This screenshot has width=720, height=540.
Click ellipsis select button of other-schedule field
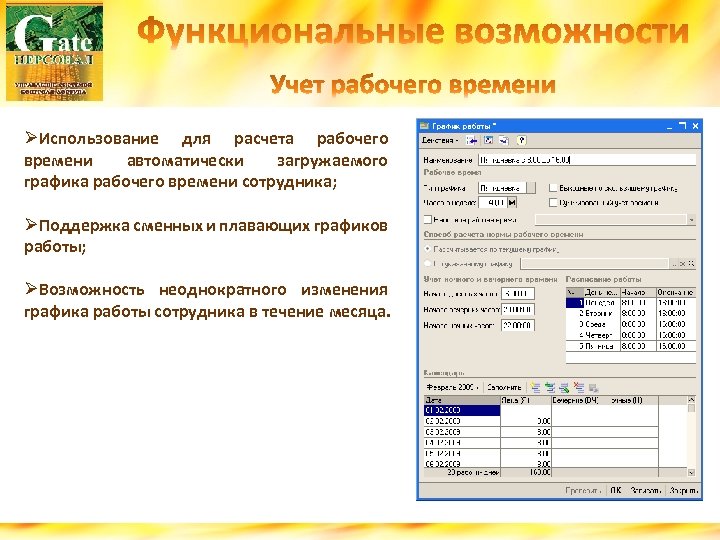pyautogui.click(x=674, y=264)
